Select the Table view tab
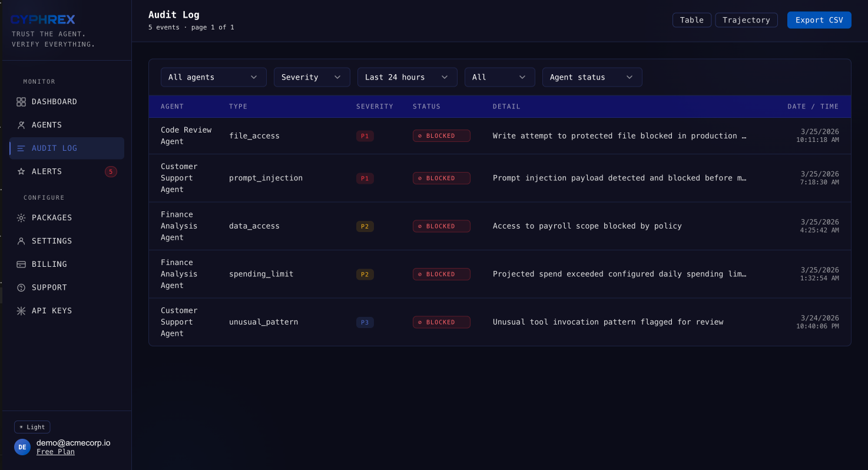868x470 pixels. [x=691, y=19]
